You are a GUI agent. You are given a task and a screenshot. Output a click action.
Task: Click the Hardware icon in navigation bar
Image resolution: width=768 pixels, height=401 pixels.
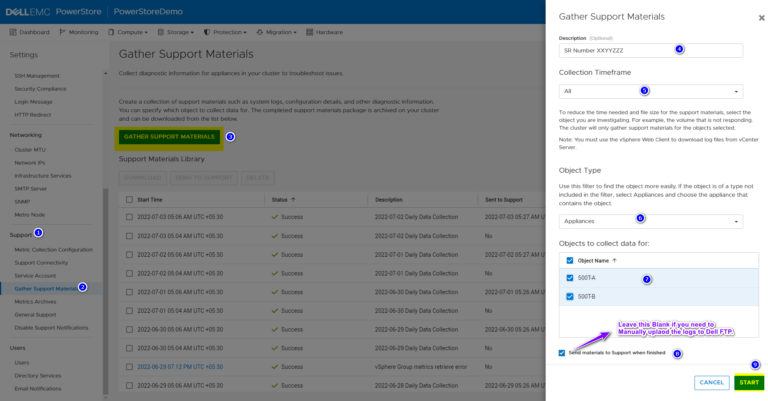tap(310, 32)
